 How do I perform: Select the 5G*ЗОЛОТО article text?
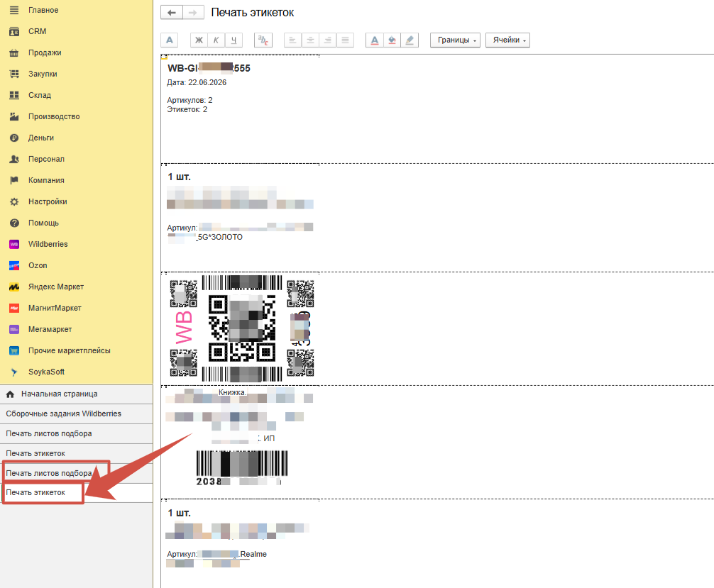[219, 237]
